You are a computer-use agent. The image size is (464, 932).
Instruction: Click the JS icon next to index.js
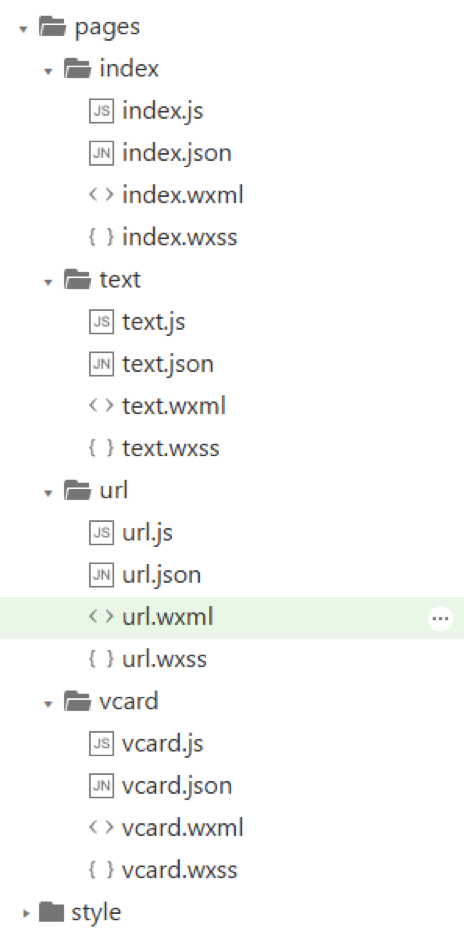tap(100, 111)
